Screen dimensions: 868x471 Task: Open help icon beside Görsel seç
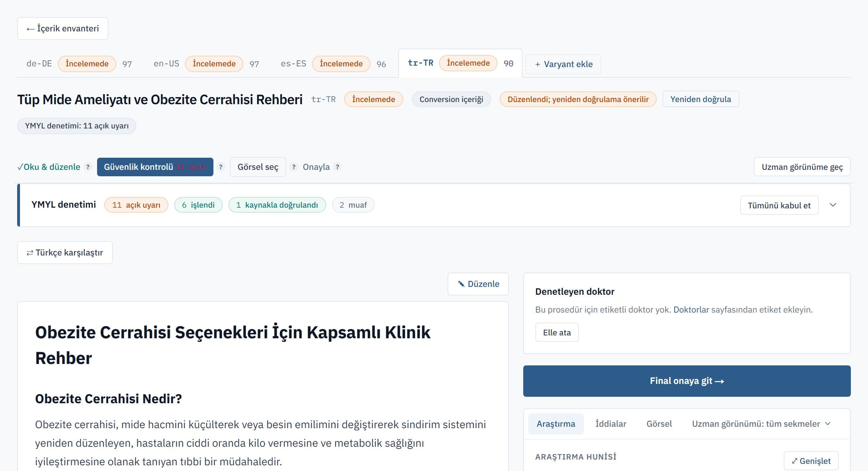pyautogui.click(x=294, y=167)
